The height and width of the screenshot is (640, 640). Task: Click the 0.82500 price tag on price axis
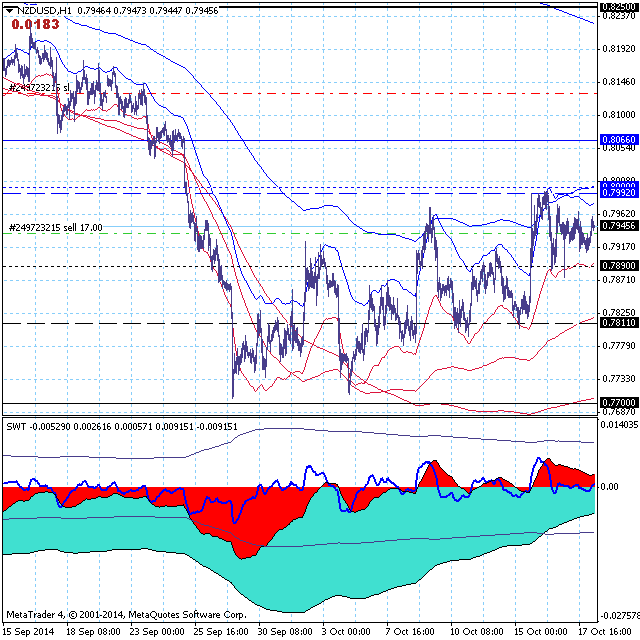pyautogui.click(x=618, y=6)
